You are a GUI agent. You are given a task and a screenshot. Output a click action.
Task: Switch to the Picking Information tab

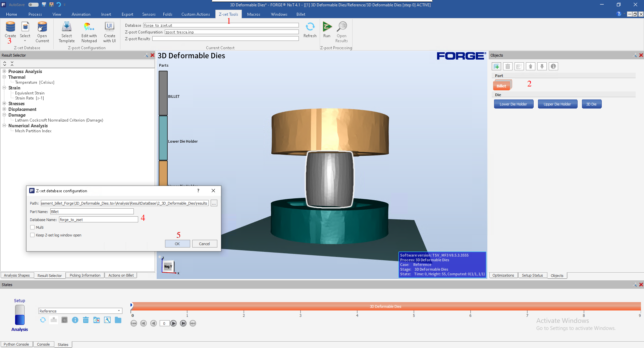coord(85,275)
